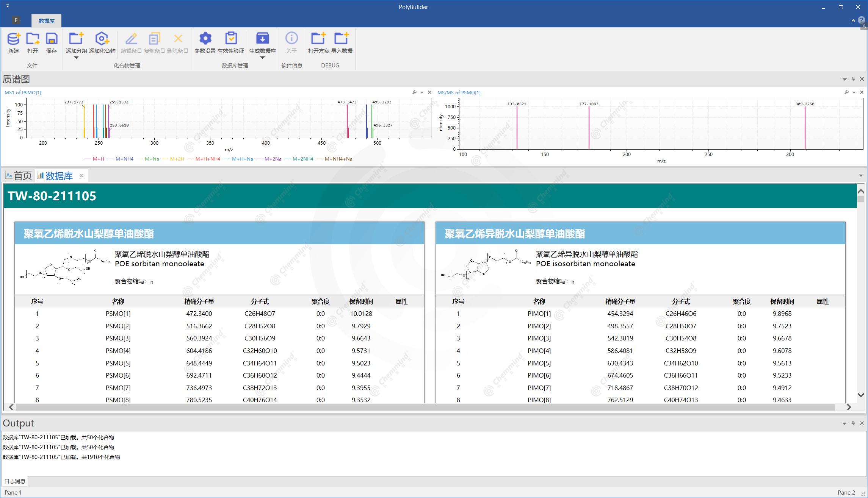The height and width of the screenshot is (498, 868).
Task: Select PIMO[1] row name
Action: tap(539, 314)
